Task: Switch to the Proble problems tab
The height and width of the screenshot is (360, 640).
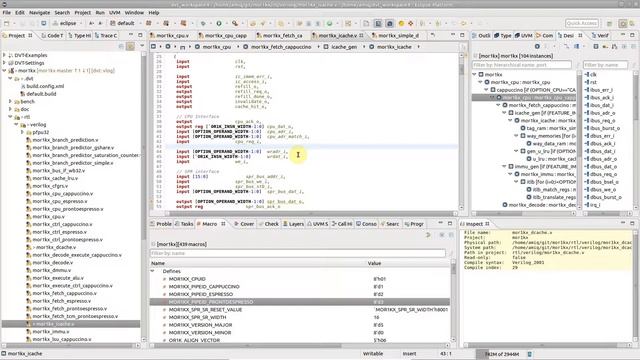Action: click(x=161, y=224)
